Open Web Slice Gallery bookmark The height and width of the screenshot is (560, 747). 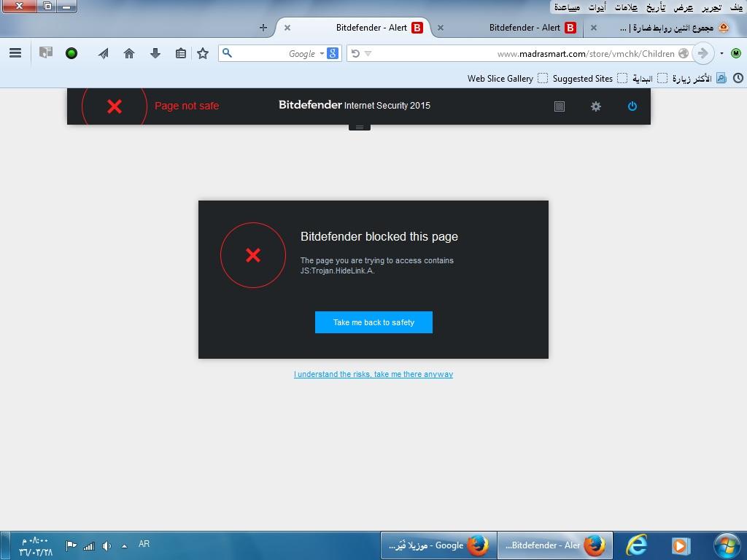[508, 79]
